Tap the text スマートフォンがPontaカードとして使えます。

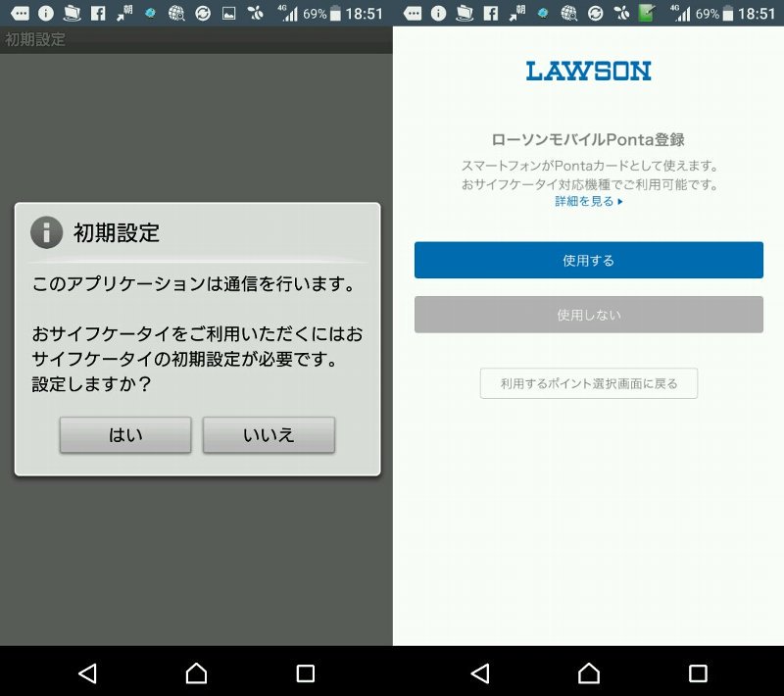click(590, 166)
